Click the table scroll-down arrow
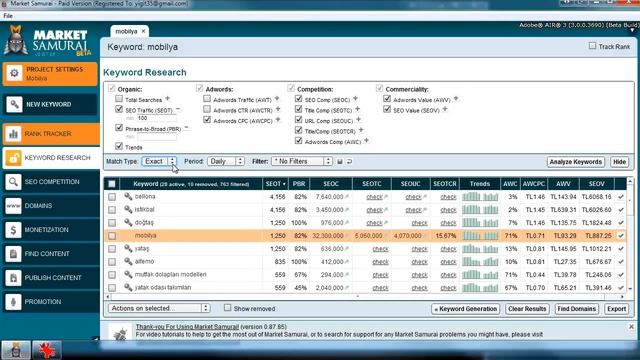Screen dimensions: 640x360 click(630, 289)
